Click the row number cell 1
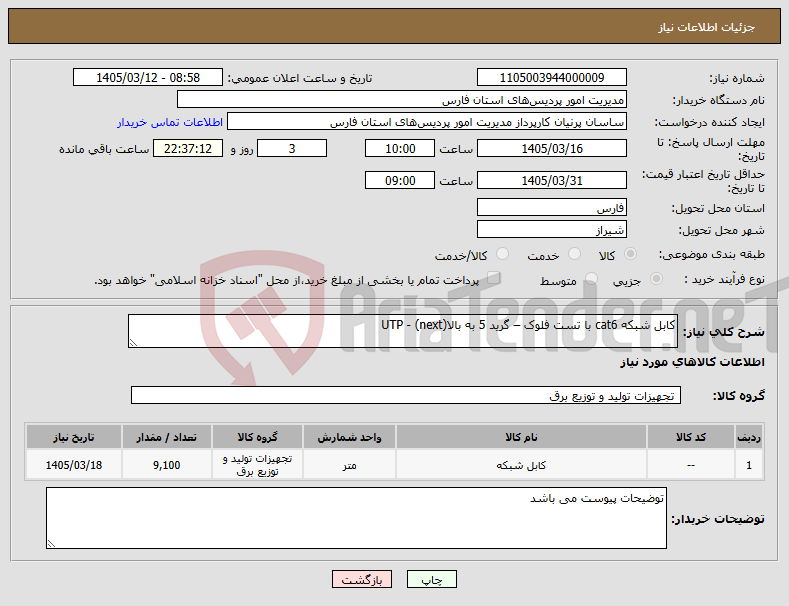Viewport: 789px width, 606px height. pos(749,465)
